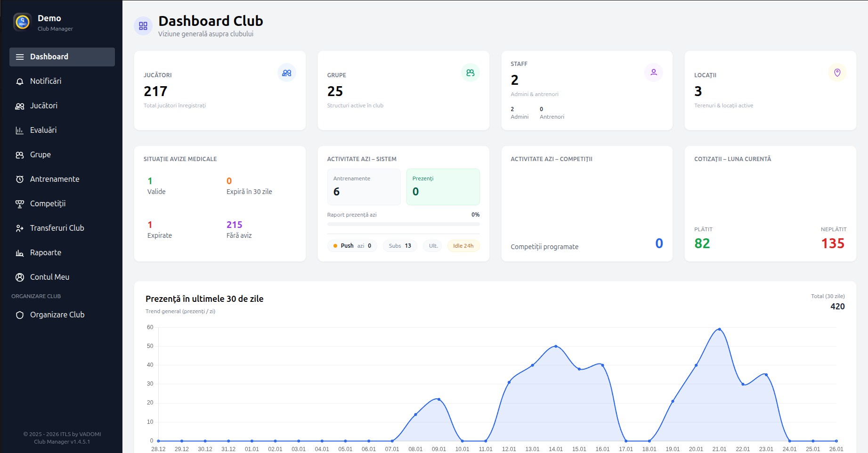Toggle the Idle 24h chip
Viewport: 868px width, 453px height.
[463, 245]
